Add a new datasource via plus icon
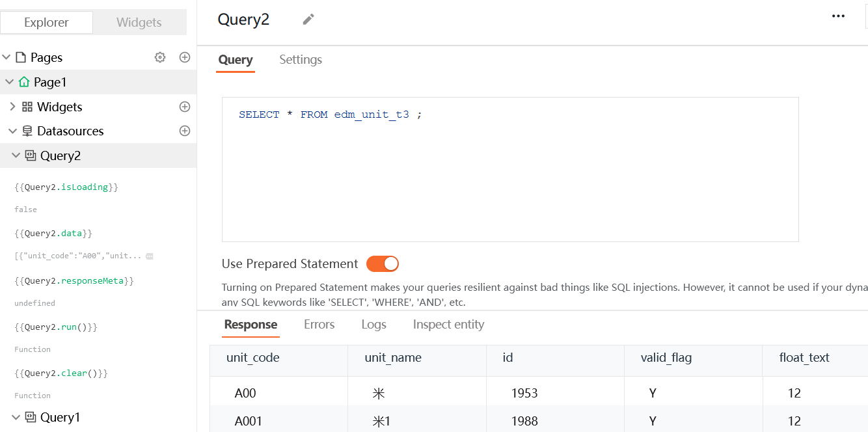 185,131
